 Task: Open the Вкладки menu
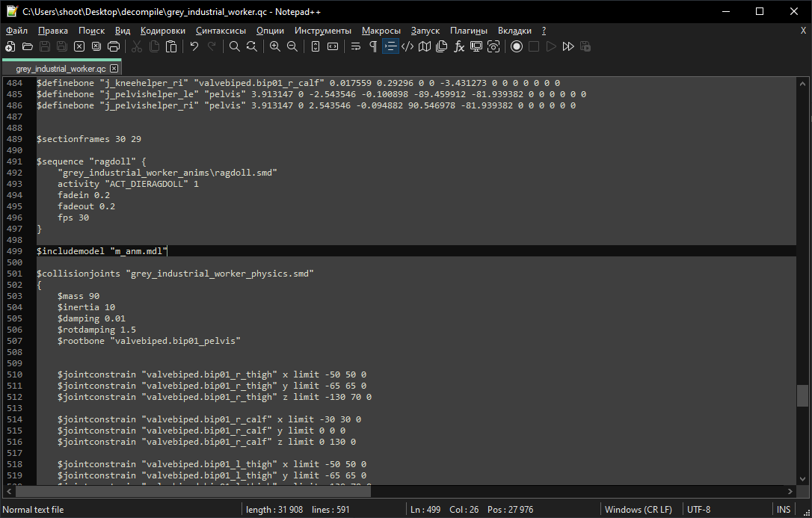coord(514,31)
